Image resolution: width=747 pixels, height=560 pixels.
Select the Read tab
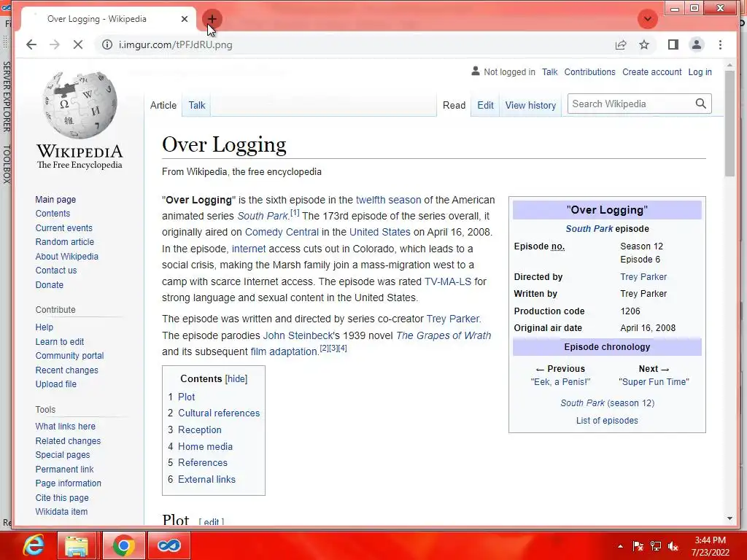tap(454, 105)
